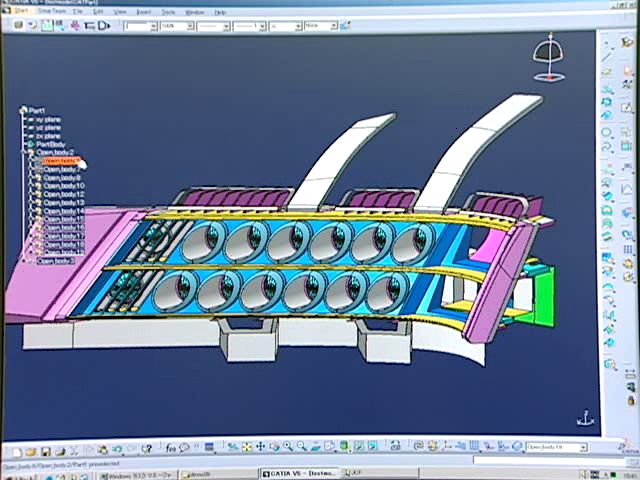Select the xy plane in the tree
Image resolution: width=640 pixels, height=480 pixels.
coord(48,119)
